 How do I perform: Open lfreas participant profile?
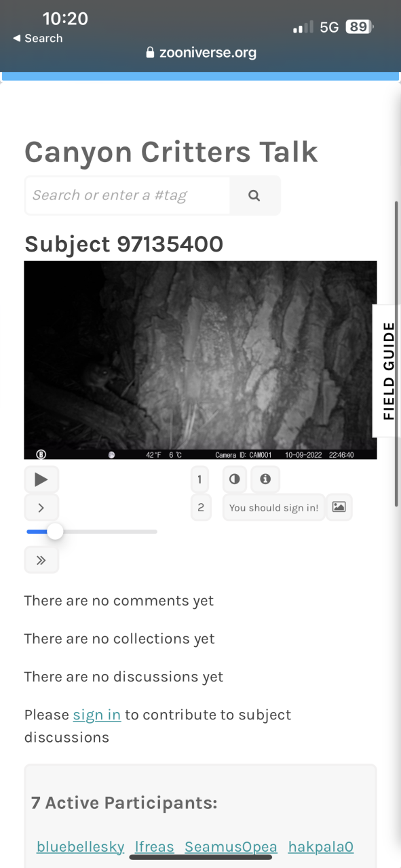click(x=155, y=847)
